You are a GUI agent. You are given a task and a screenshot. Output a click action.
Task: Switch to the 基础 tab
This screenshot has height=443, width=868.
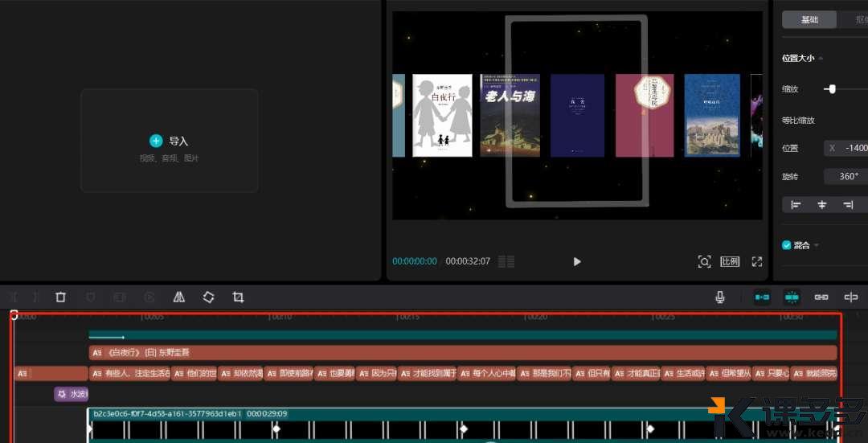[x=809, y=20]
